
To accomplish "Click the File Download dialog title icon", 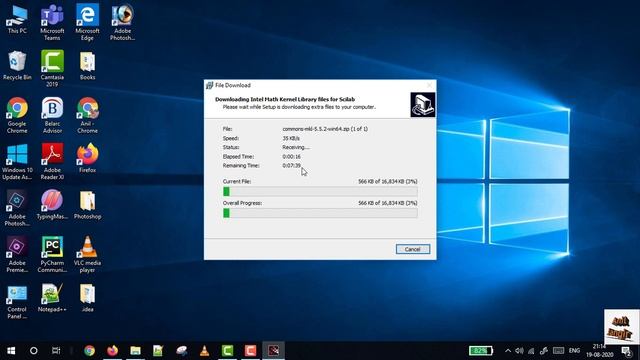I will click(210, 85).
